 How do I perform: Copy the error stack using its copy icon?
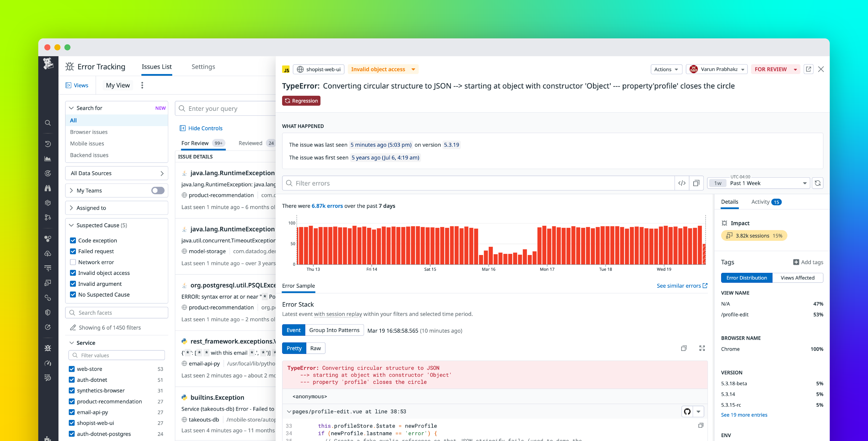(x=684, y=348)
